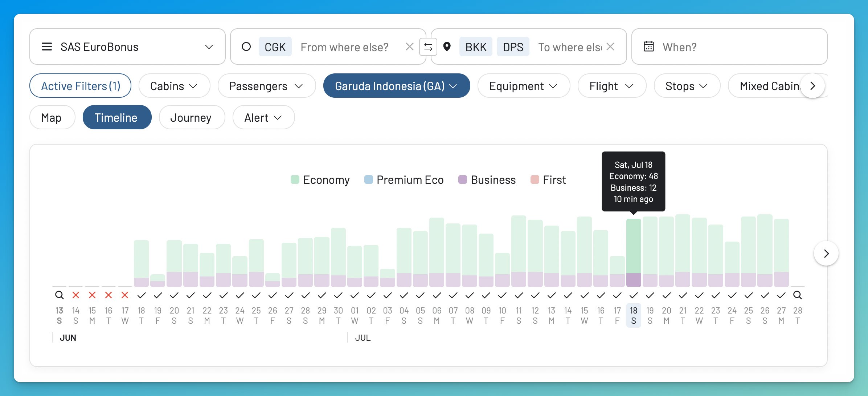The height and width of the screenshot is (396, 868).
Task: Toggle First series in chart legend
Action: (548, 180)
